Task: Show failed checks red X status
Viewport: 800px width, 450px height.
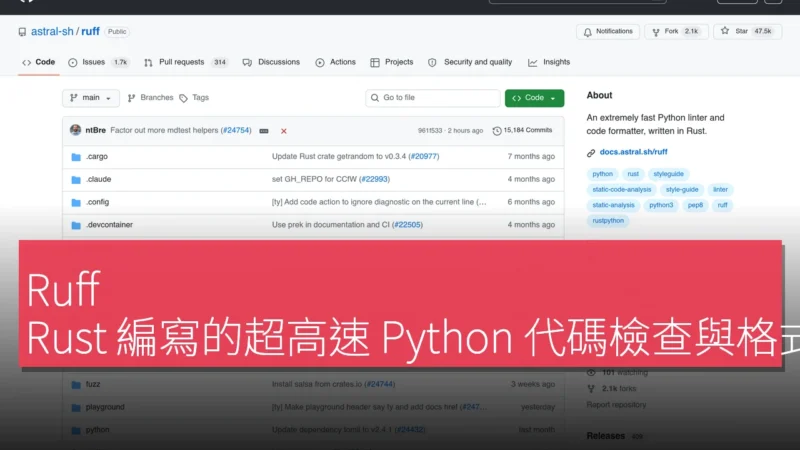Action: tap(284, 131)
